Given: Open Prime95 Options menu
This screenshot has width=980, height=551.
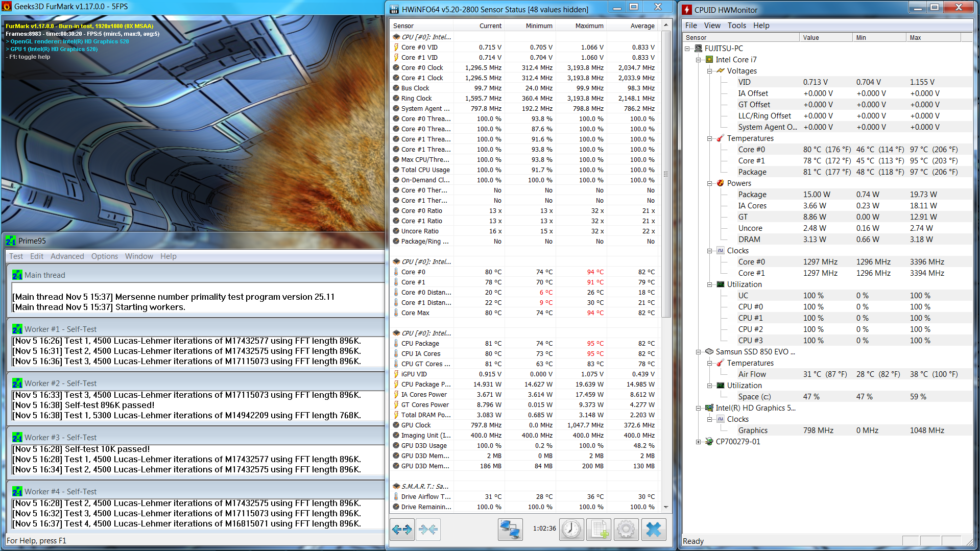Looking at the screenshot, I should click(x=104, y=256).
